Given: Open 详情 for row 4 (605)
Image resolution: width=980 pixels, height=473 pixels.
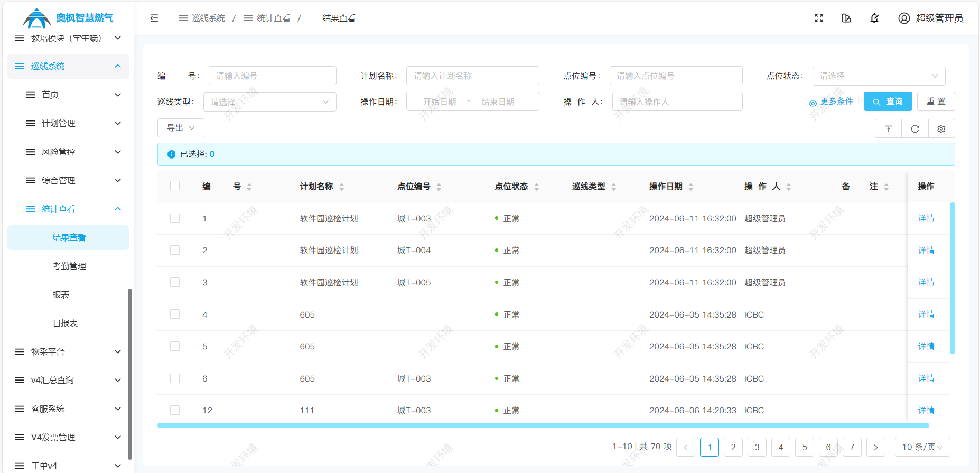Looking at the screenshot, I should [x=926, y=314].
